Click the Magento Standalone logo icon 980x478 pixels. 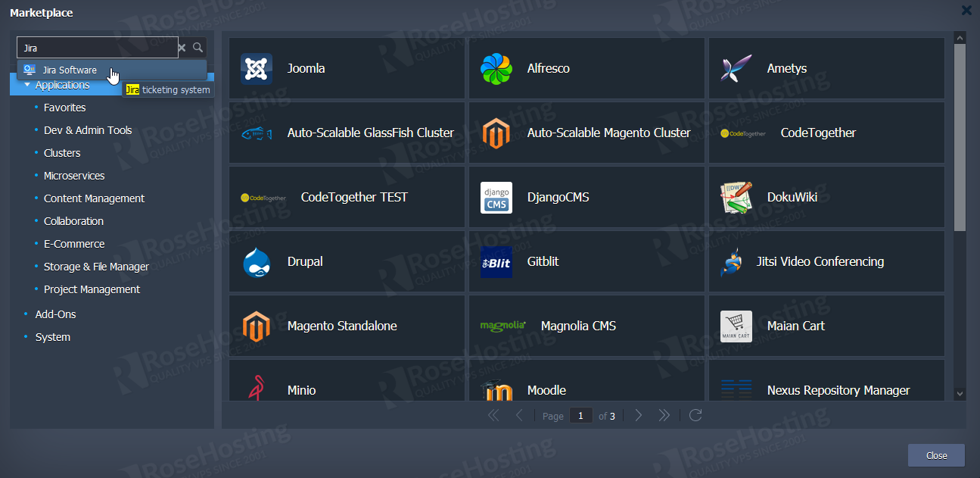click(x=257, y=326)
